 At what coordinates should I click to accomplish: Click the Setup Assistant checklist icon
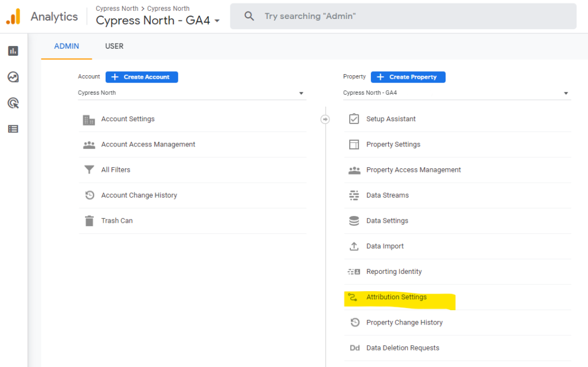click(354, 119)
